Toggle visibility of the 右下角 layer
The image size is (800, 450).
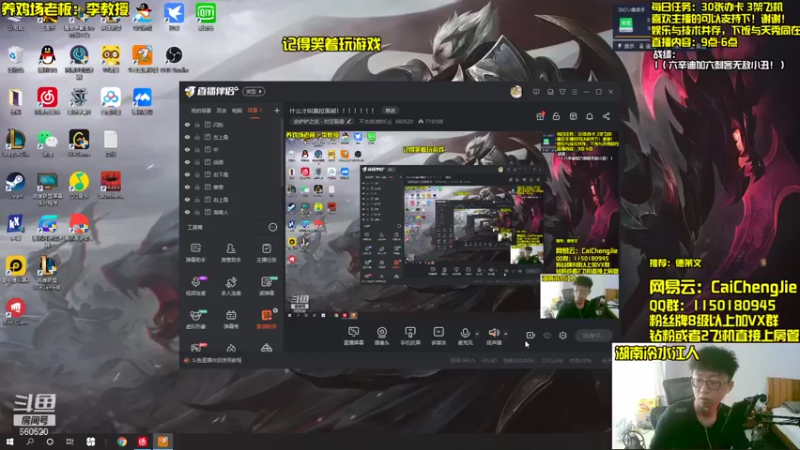[187, 174]
